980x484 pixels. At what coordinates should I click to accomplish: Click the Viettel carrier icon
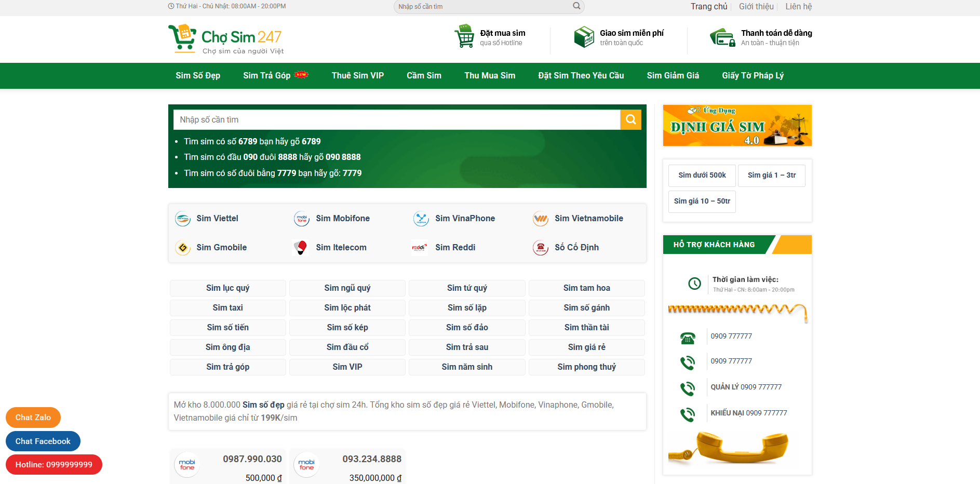(183, 219)
